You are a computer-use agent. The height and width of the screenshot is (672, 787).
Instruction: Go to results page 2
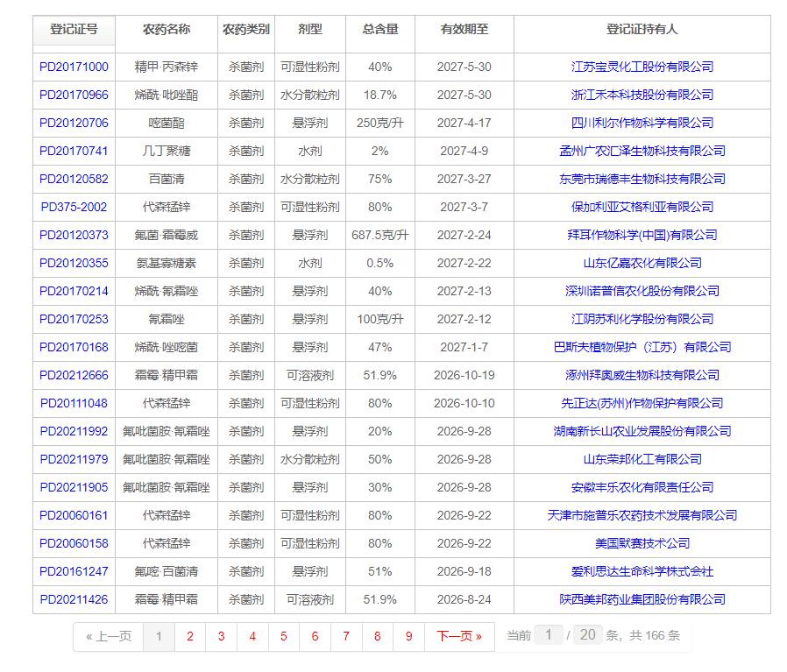[x=190, y=637]
